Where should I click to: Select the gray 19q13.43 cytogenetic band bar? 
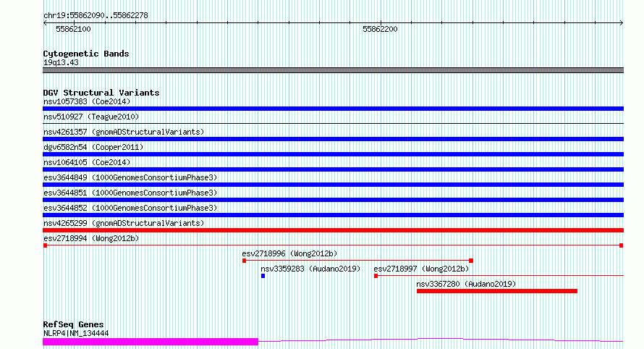pyautogui.click(x=333, y=70)
